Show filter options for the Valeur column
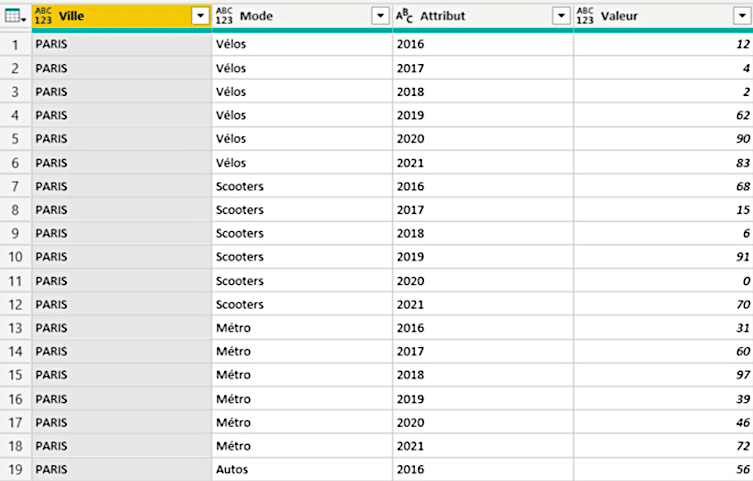 click(741, 16)
